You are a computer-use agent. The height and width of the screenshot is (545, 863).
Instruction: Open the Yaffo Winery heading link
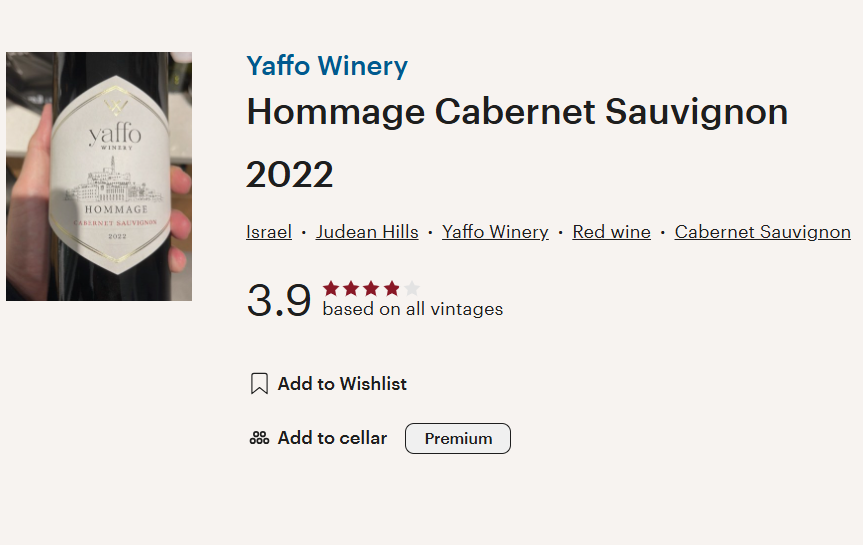click(x=327, y=67)
